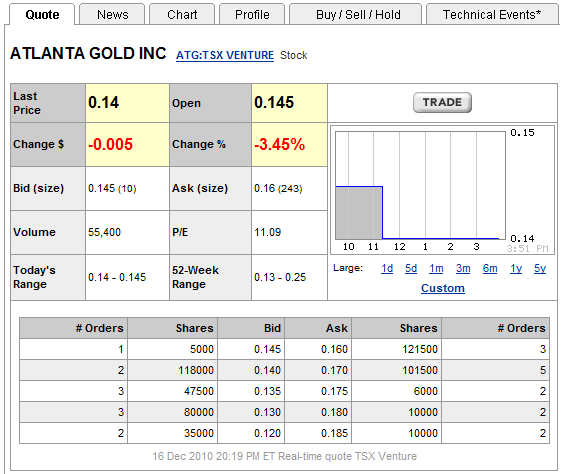Open the 1m large chart link
Screen dimensions: 565x474
coord(436,268)
